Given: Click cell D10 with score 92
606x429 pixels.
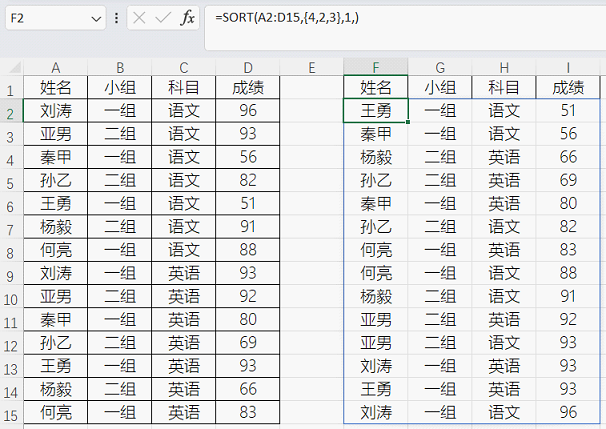Looking at the screenshot, I should tap(248, 296).
